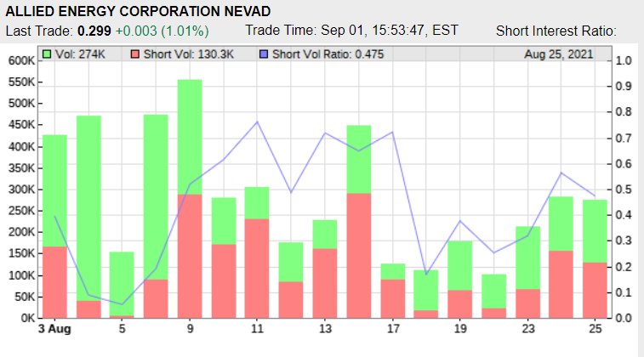Click the red Short Vol legend swatch

tap(134, 54)
